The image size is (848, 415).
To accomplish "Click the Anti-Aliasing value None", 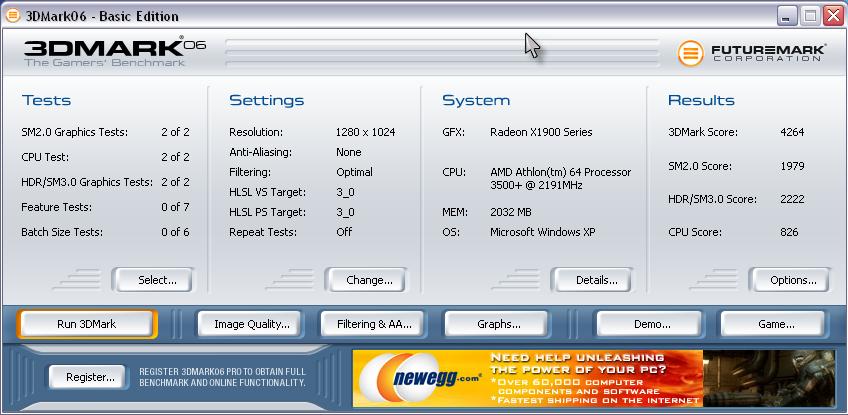I will click(348, 152).
